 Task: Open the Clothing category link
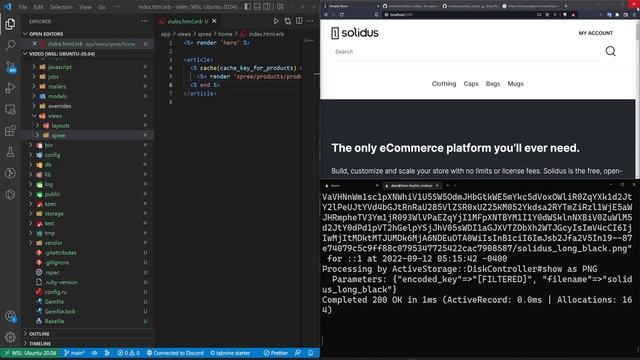444,84
